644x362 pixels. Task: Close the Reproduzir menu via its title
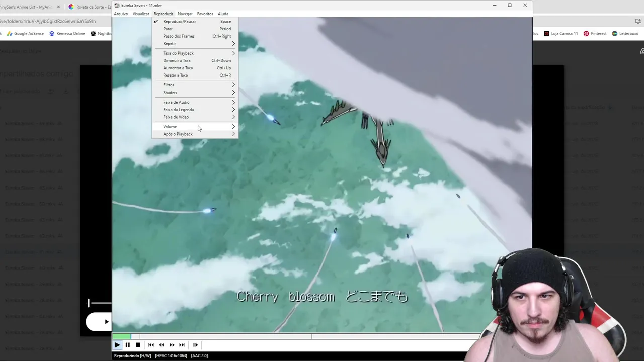(164, 14)
